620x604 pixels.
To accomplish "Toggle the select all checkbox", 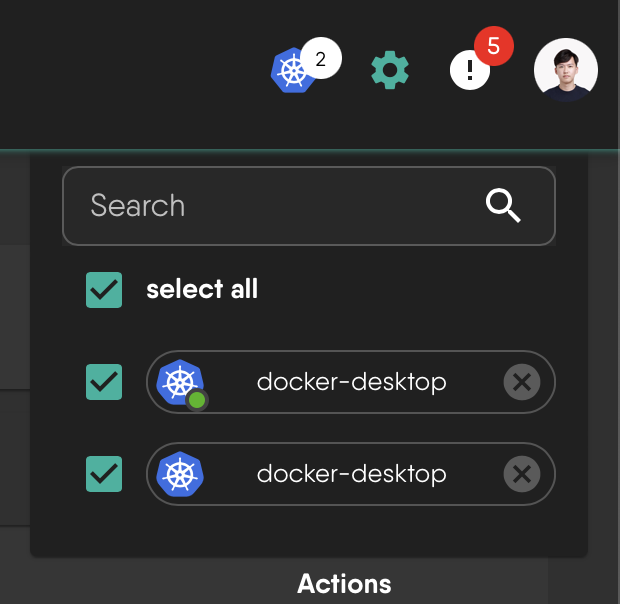I will [104, 290].
